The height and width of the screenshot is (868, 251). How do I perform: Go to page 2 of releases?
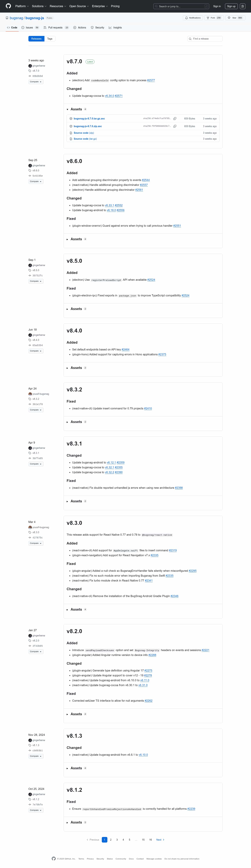[111, 840]
